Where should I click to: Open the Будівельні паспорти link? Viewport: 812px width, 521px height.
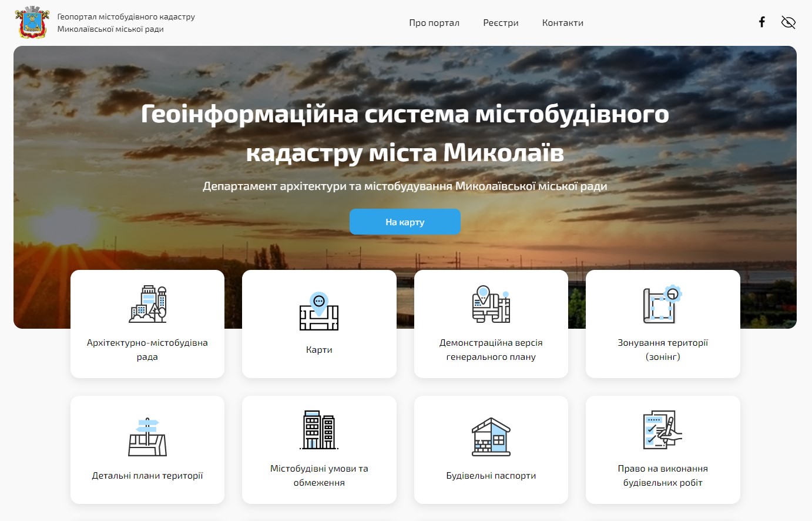(491, 476)
